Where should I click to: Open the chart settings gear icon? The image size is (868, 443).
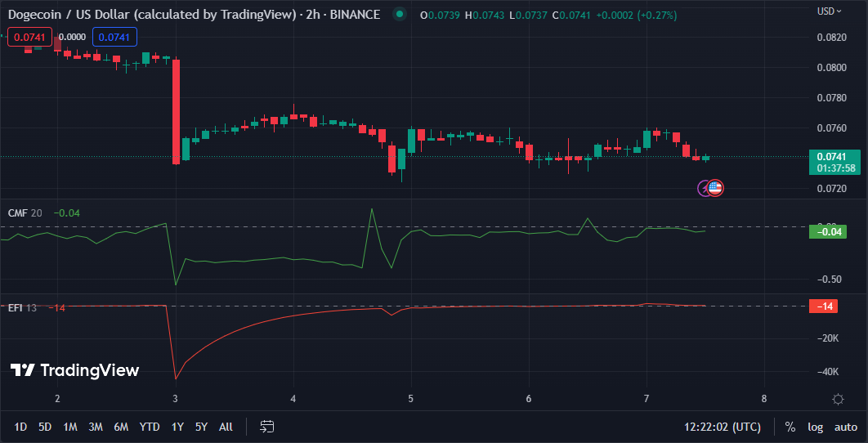(x=838, y=399)
